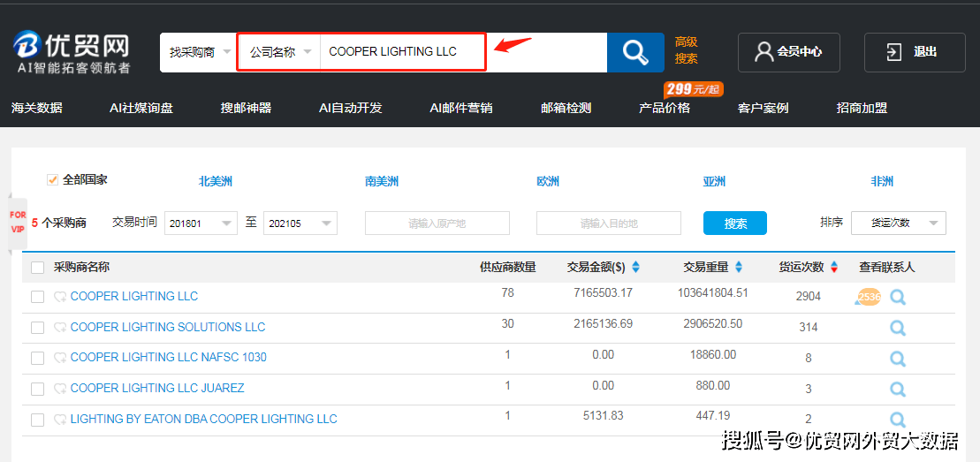Viewport: 980px width, 462px height.
Task: Tick the select-all checkbox in table header
Action: (37, 268)
